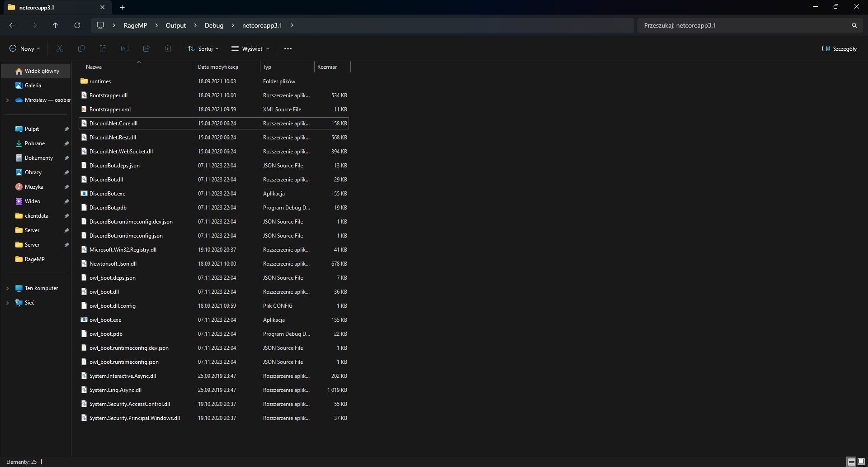Click the Back navigation button
The width and height of the screenshot is (868, 467).
click(x=12, y=25)
